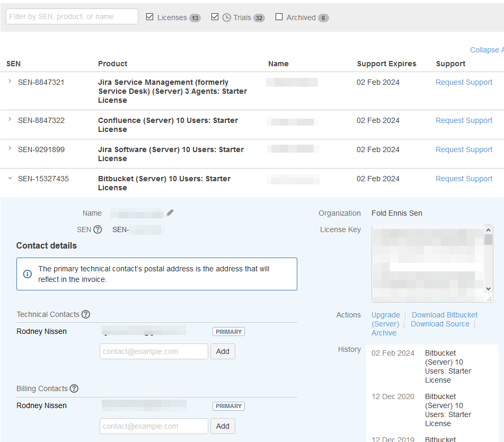
Task: Enable the Archived checkbox
Action: click(x=279, y=17)
